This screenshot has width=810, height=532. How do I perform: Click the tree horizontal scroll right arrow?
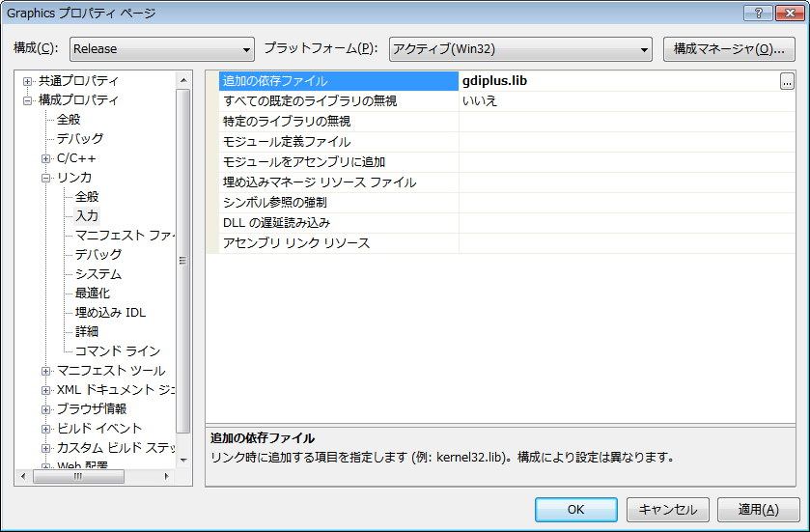pyautogui.click(x=166, y=476)
